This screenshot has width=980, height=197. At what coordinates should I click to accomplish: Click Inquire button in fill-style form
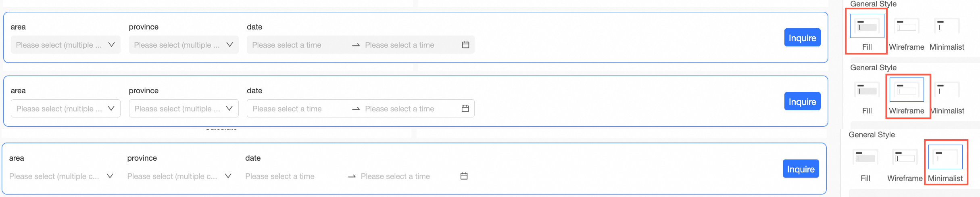[x=802, y=38]
